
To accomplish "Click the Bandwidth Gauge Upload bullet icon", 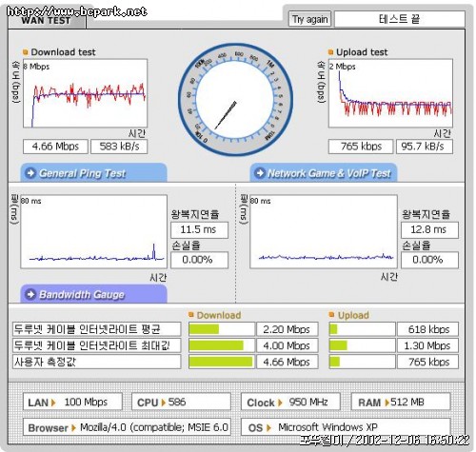I will (x=332, y=315).
